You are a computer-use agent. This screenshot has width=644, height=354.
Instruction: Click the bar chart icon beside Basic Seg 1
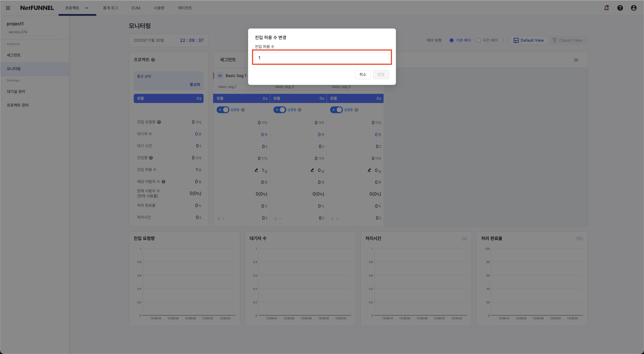coord(220,76)
